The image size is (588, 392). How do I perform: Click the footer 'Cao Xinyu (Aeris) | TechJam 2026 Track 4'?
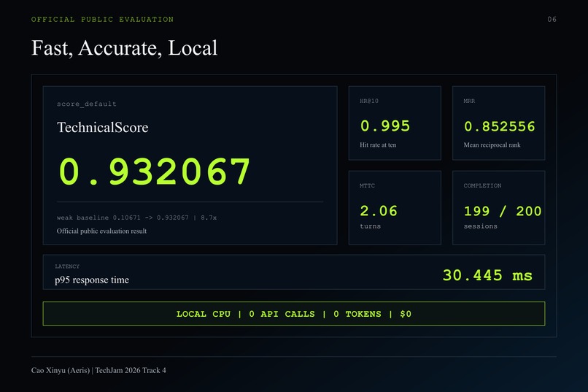pos(98,370)
